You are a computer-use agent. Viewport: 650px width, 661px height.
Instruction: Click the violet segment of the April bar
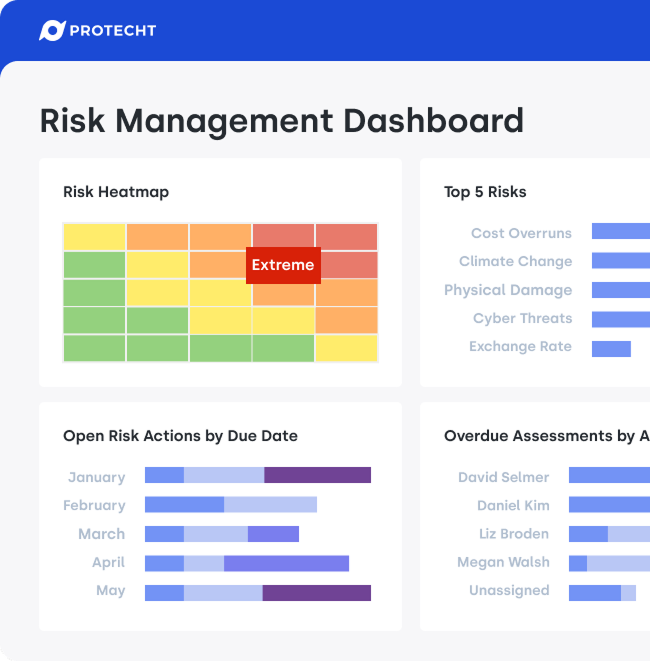click(x=286, y=564)
